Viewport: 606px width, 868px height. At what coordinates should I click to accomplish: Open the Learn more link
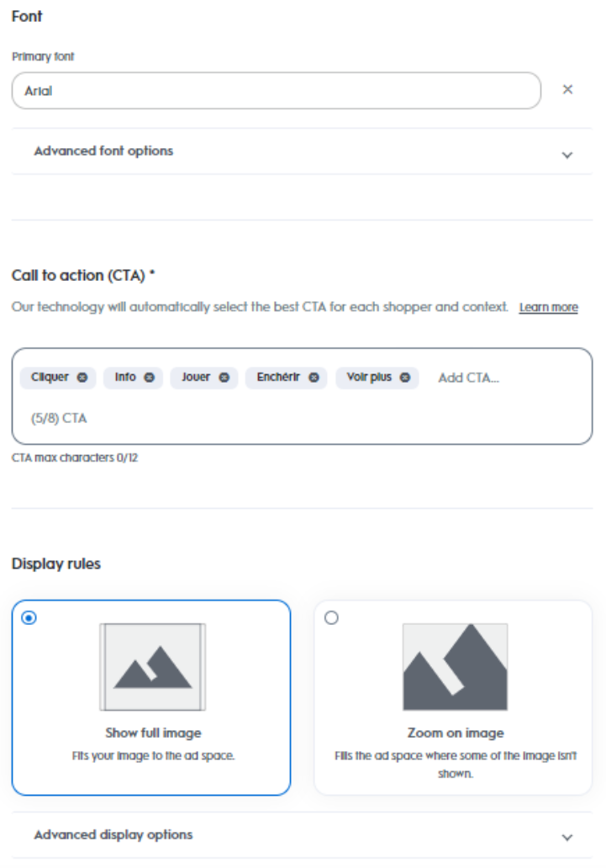[548, 308]
